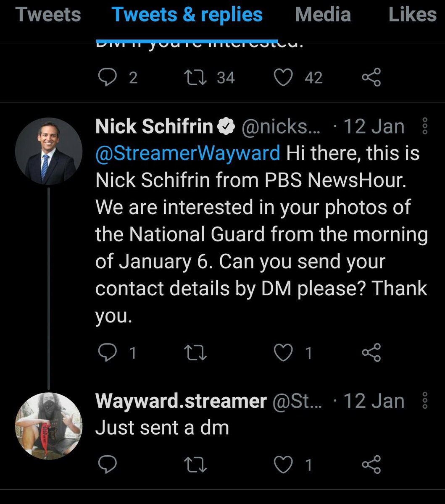Reply to Nick Schifrin's tweet
The height and width of the screenshot is (504, 445).
(x=108, y=353)
